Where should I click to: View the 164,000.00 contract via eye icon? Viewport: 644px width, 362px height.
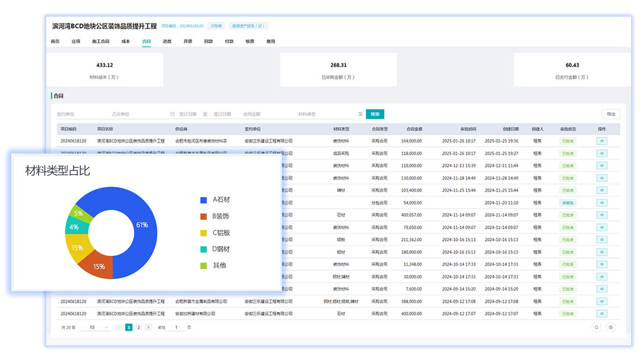[x=602, y=141]
